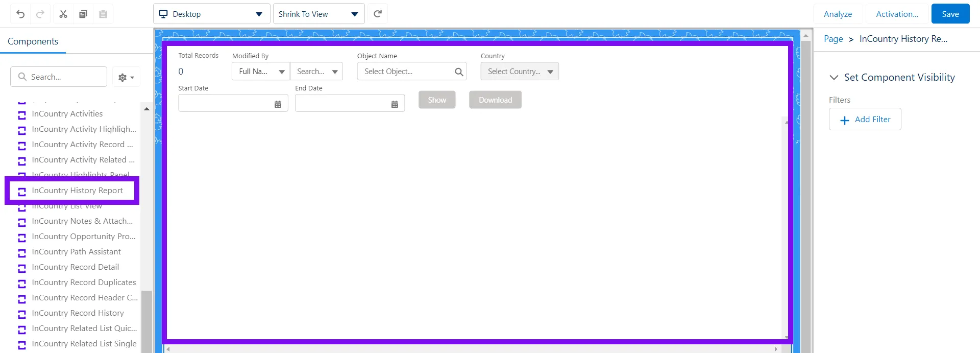Viewport: 980px width, 353px height.
Task: Click the Cut scissors icon
Action: pos(63,14)
